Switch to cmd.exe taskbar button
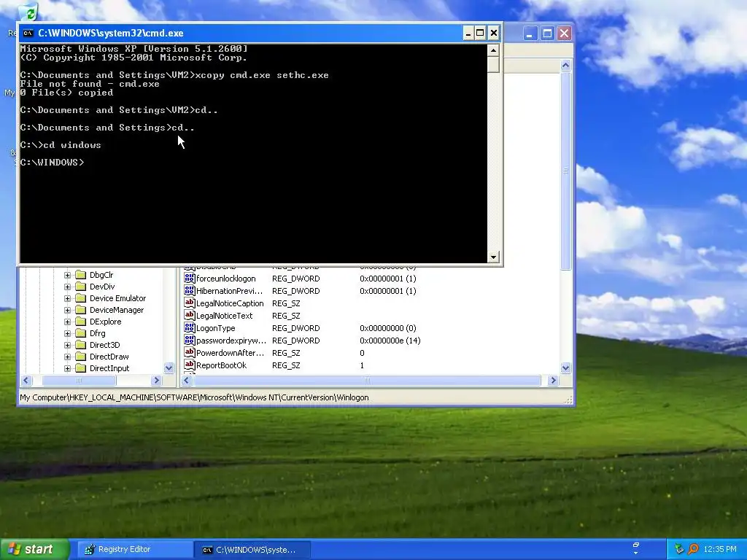Image resolution: width=747 pixels, height=560 pixels. [x=252, y=550]
